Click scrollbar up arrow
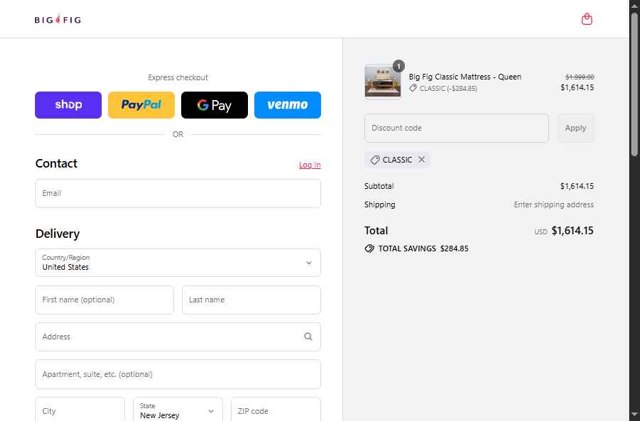 tap(634, 4)
